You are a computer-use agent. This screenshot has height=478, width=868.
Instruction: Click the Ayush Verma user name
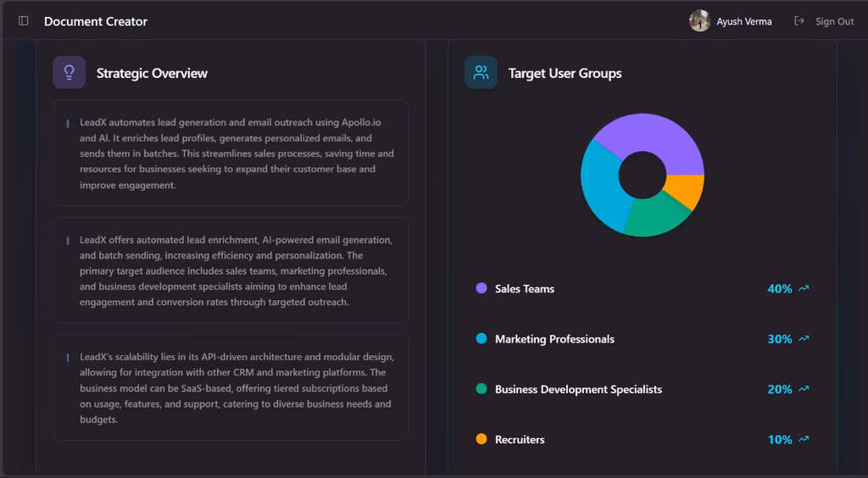[x=744, y=21]
